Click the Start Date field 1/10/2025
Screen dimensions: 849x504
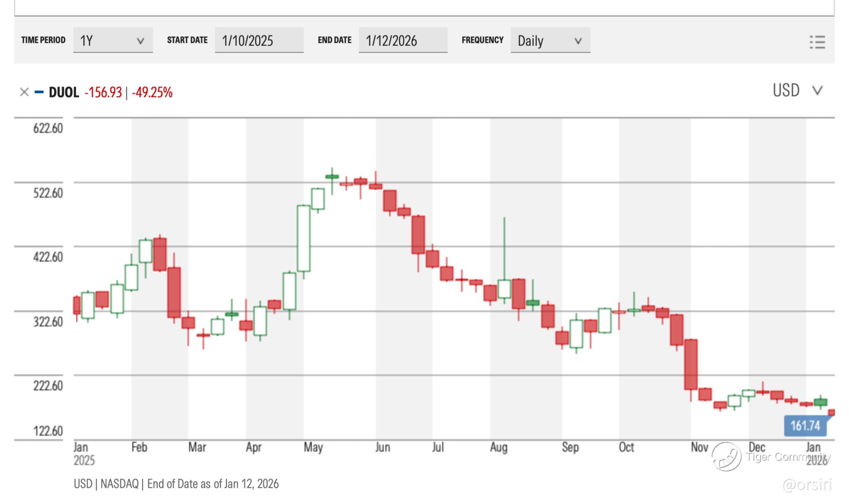[x=259, y=40]
